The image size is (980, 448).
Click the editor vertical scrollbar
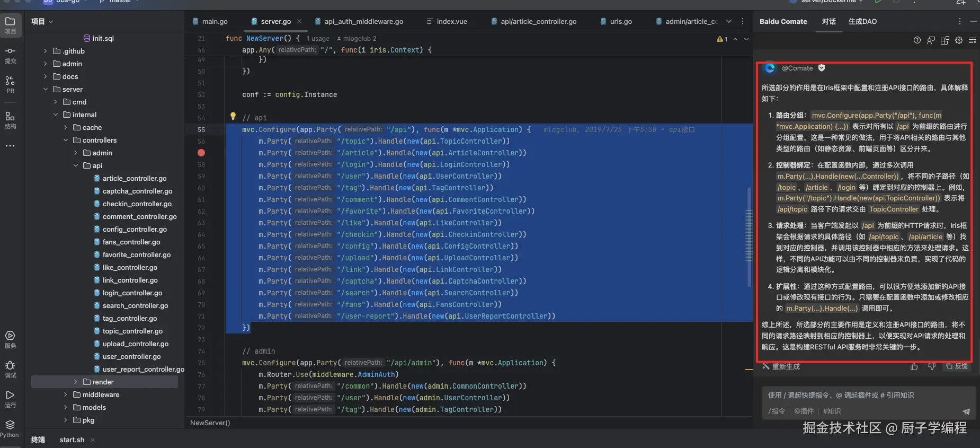pyautogui.click(x=749, y=237)
